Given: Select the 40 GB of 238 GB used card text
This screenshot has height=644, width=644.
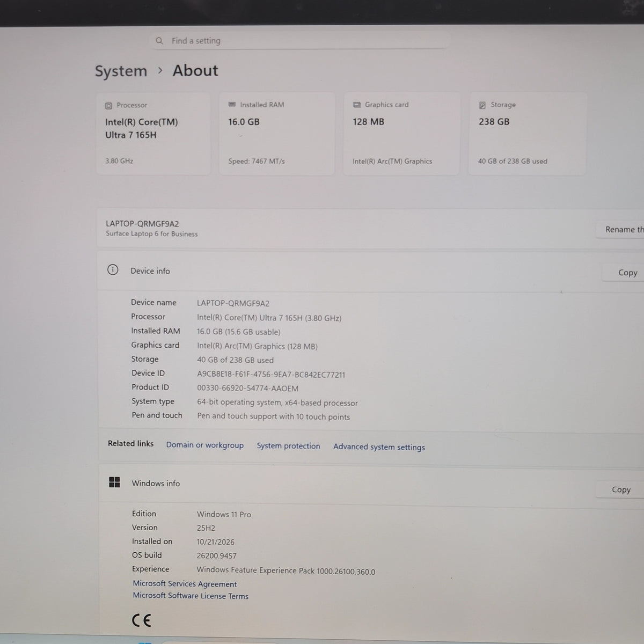Looking at the screenshot, I should (x=513, y=161).
